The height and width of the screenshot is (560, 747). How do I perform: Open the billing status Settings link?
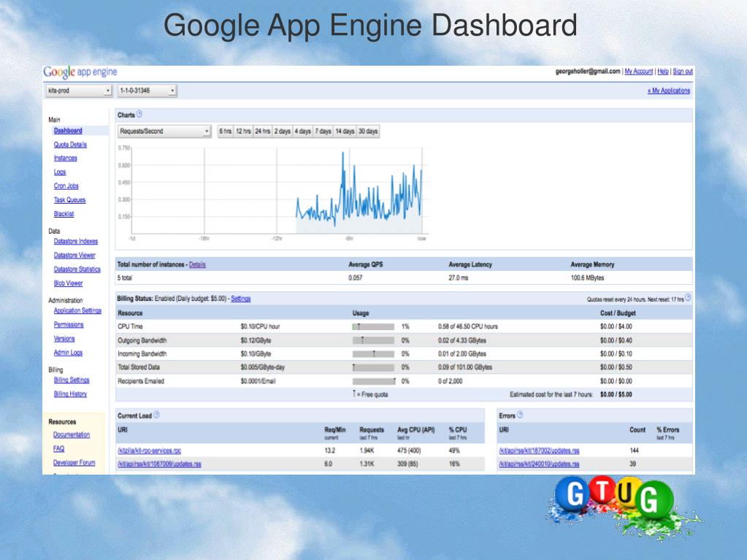point(240,299)
